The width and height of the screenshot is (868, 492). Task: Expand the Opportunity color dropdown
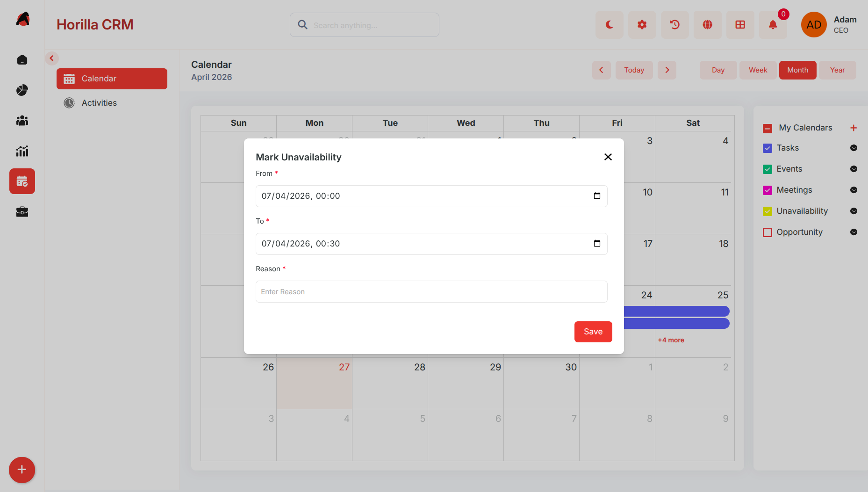[x=854, y=232]
